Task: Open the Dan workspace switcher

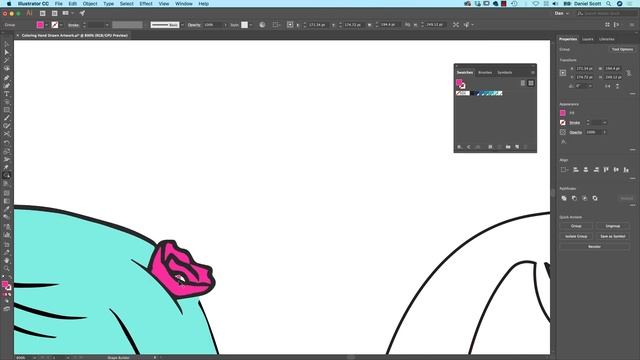Action: pos(562,13)
